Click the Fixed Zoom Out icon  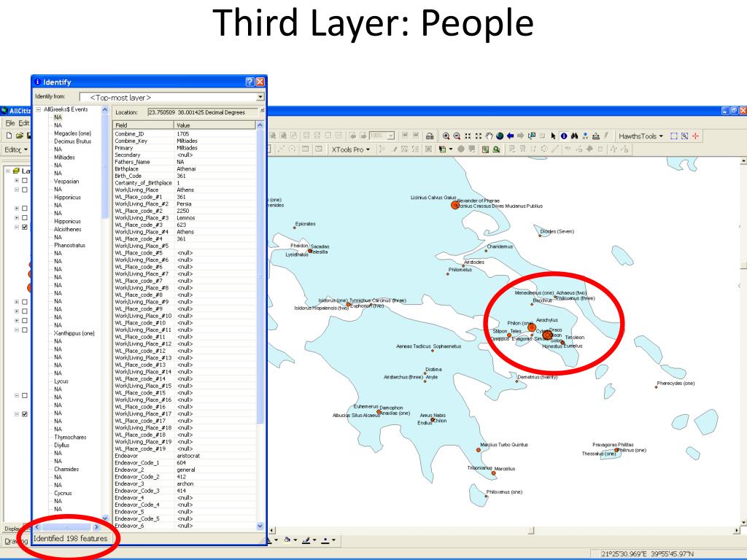pos(479,136)
